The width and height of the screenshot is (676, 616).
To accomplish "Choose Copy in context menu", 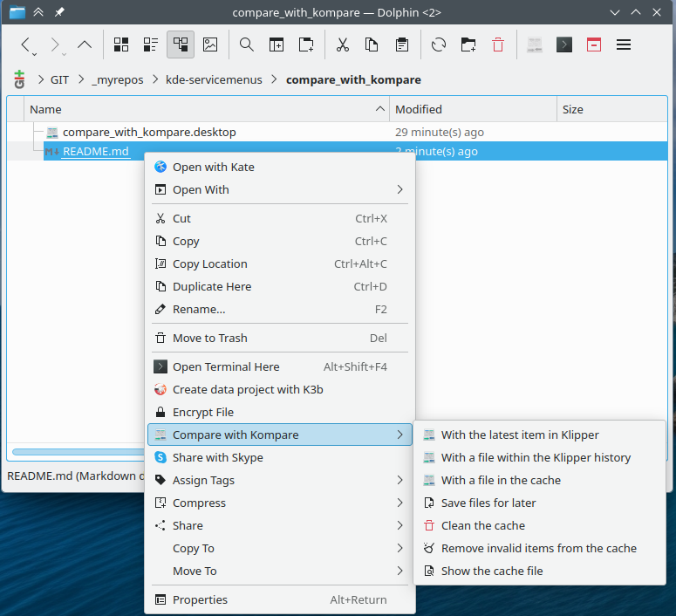I will pos(279,241).
